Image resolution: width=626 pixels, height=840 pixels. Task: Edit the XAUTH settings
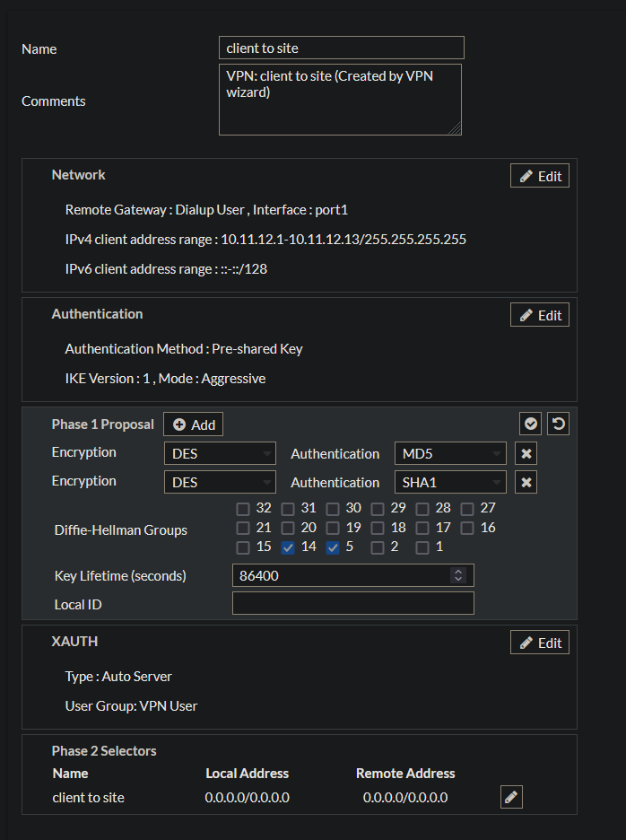click(540, 643)
